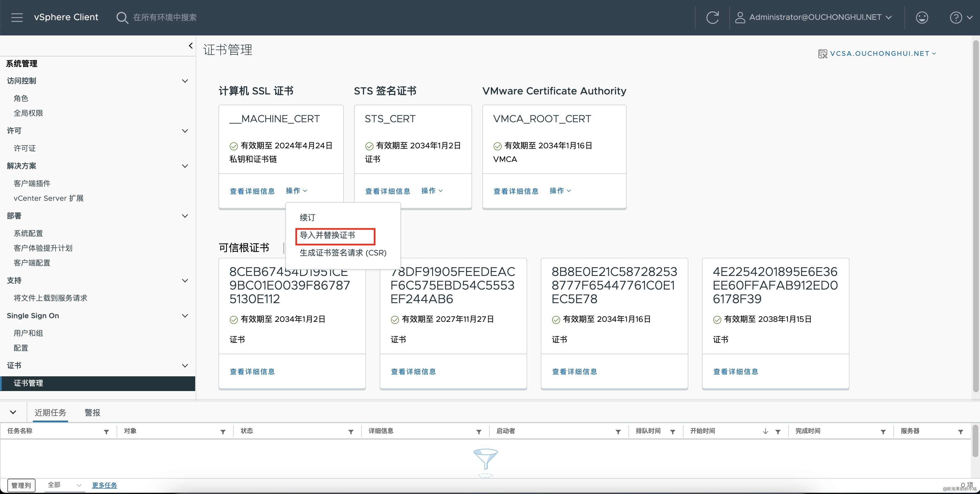Collapse the 访问控制 section
980x494 pixels.
pos(185,81)
